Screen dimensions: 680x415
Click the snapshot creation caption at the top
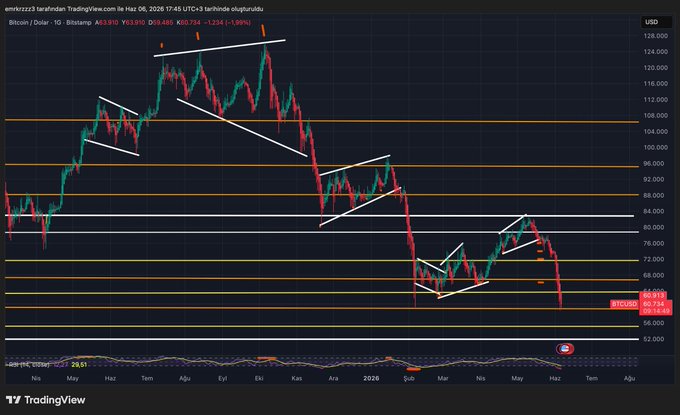(x=134, y=9)
